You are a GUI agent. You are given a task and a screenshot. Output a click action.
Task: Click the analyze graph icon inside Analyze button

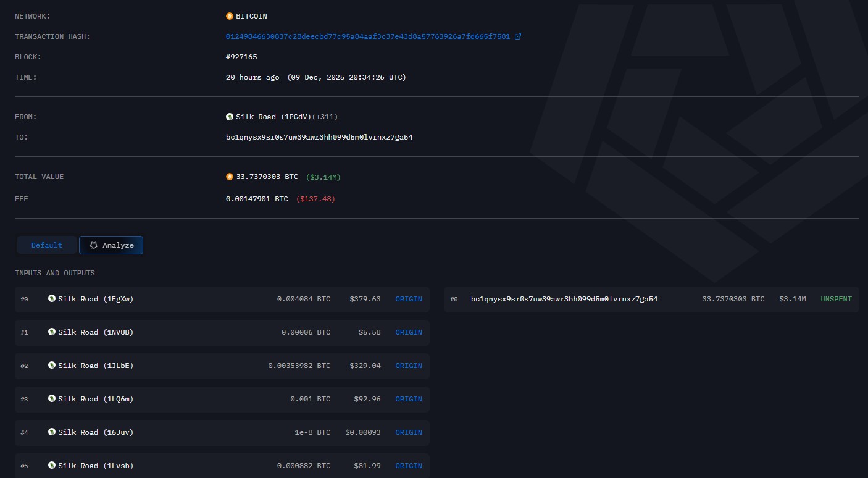pos(93,245)
